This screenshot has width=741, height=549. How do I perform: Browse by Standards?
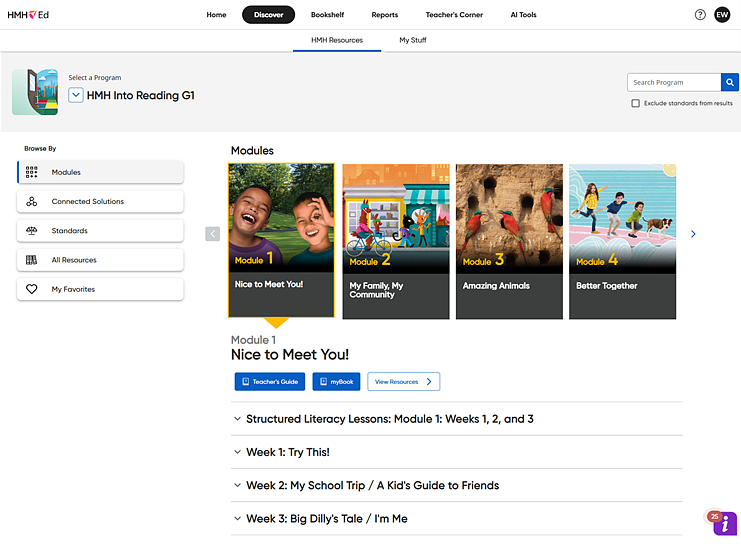(x=100, y=231)
